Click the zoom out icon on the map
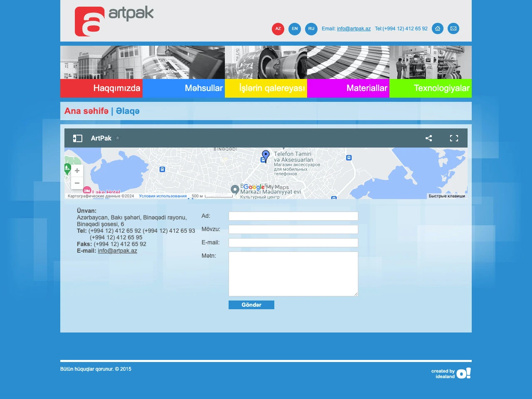The width and height of the screenshot is (532, 399). (x=77, y=183)
